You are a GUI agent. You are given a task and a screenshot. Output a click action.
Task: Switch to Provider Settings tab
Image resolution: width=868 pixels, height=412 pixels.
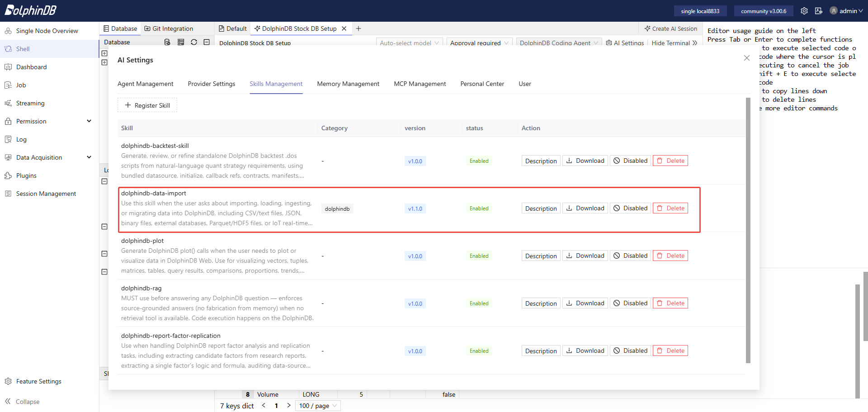pos(212,84)
